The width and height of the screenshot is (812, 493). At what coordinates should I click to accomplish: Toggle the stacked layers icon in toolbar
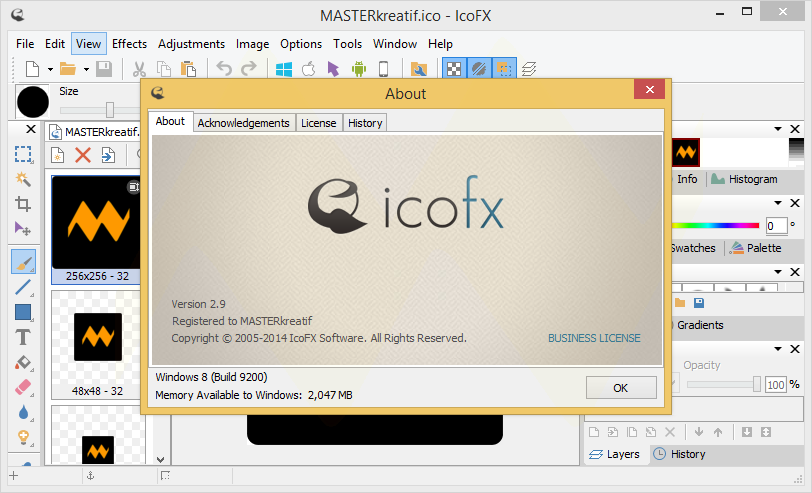coord(529,69)
